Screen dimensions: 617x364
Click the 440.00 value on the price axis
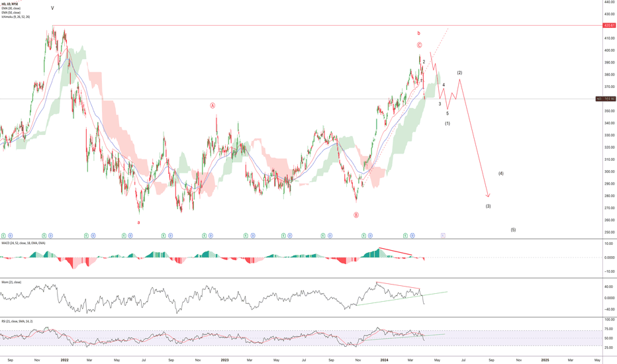(x=610, y=2)
